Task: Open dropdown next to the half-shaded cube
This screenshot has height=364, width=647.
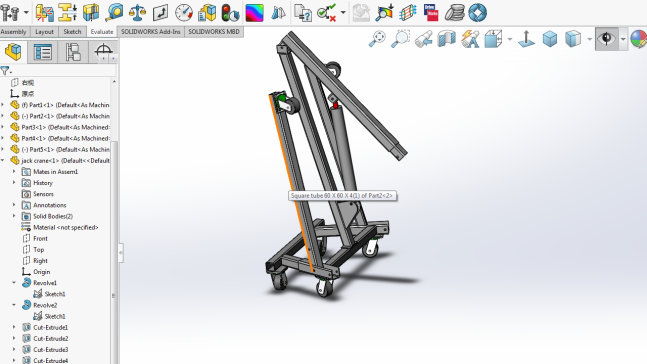Action: tap(590, 39)
